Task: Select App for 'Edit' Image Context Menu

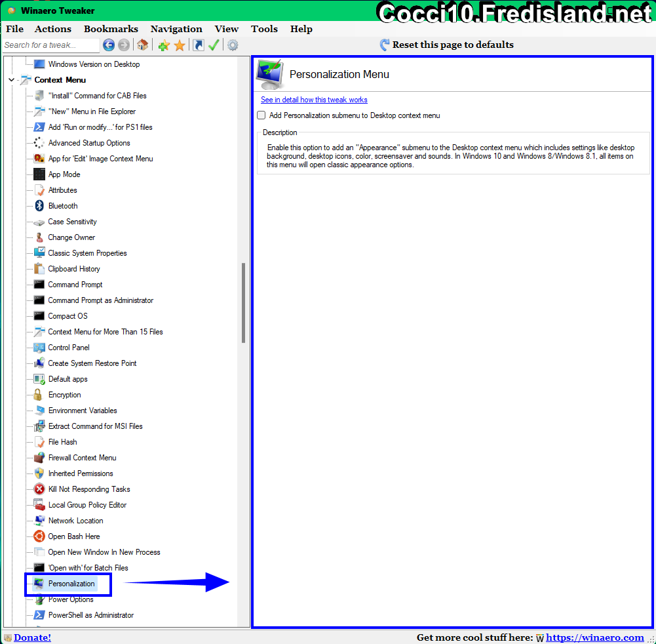Action: click(x=101, y=159)
